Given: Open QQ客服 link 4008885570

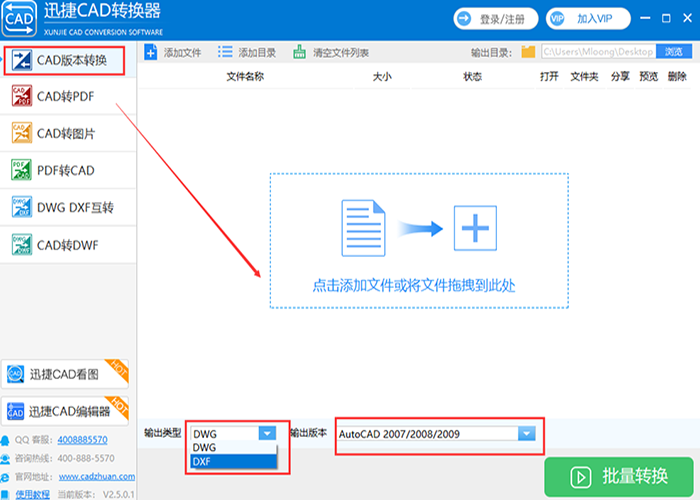Looking at the screenshot, I should tap(82, 440).
